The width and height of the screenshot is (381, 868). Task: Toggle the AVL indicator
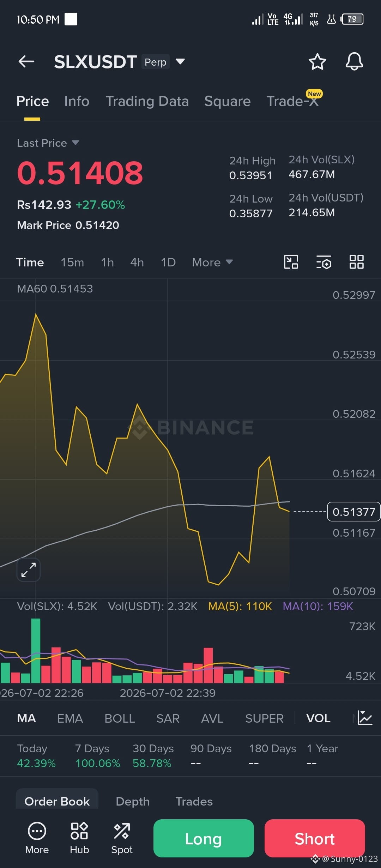pyautogui.click(x=212, y=718)
